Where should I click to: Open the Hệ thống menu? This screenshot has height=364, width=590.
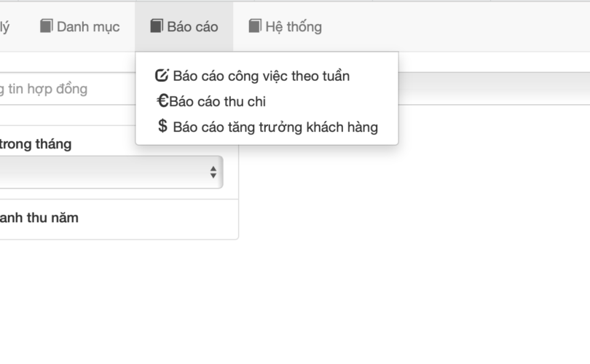pos(285,27)
